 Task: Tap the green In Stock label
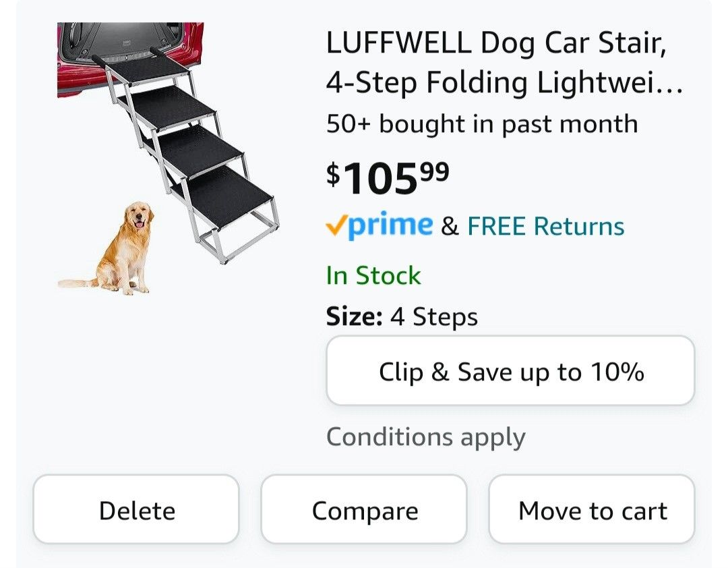pyautogui.click(x=373, y=275)
